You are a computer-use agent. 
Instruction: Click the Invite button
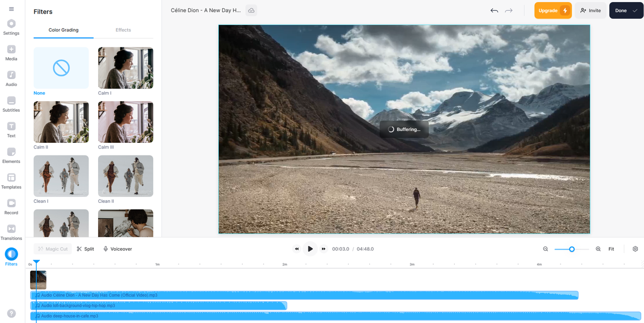(x=591, y=11)
